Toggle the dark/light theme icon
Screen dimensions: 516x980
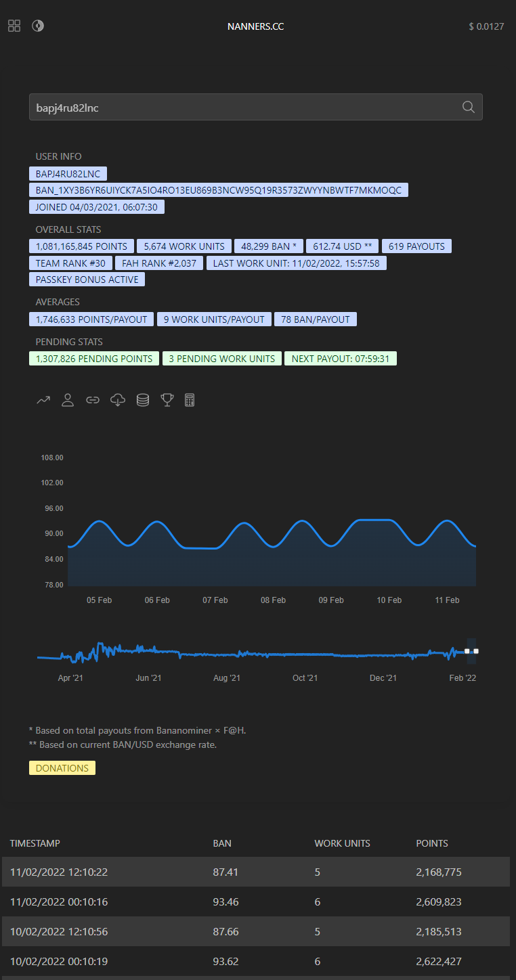tap(38, 26)
